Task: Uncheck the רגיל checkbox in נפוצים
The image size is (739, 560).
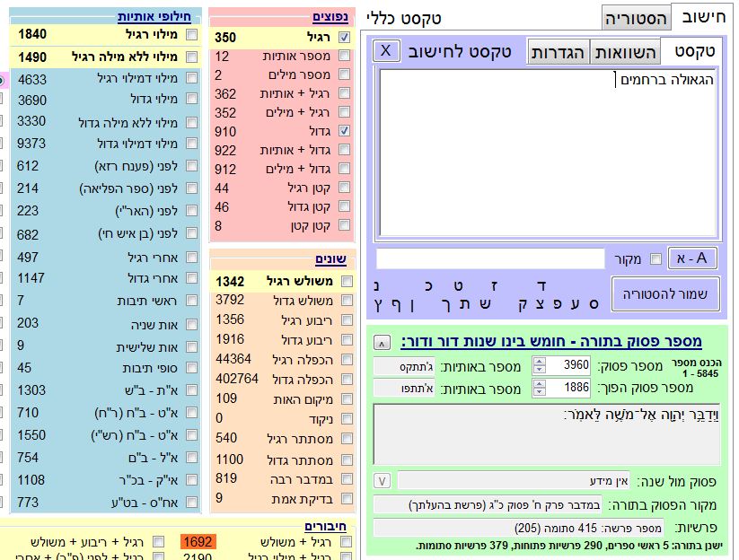Action: pyautogui.click(x=345, y=38)
